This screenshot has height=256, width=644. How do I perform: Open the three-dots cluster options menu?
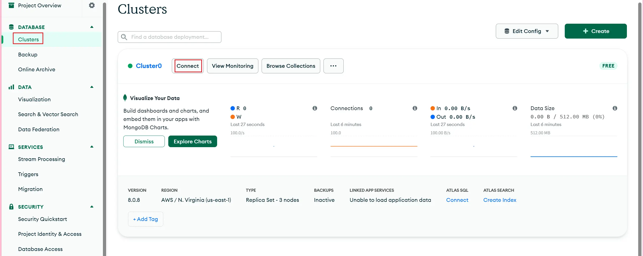333,66
